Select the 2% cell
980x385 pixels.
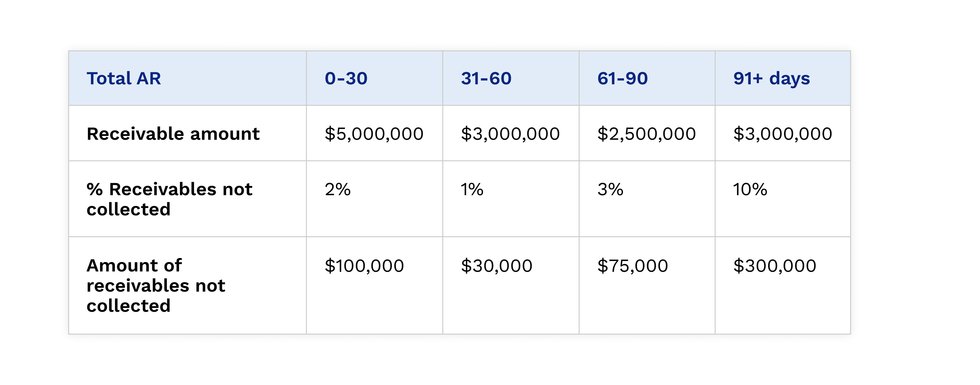click(x=374, y=199)
